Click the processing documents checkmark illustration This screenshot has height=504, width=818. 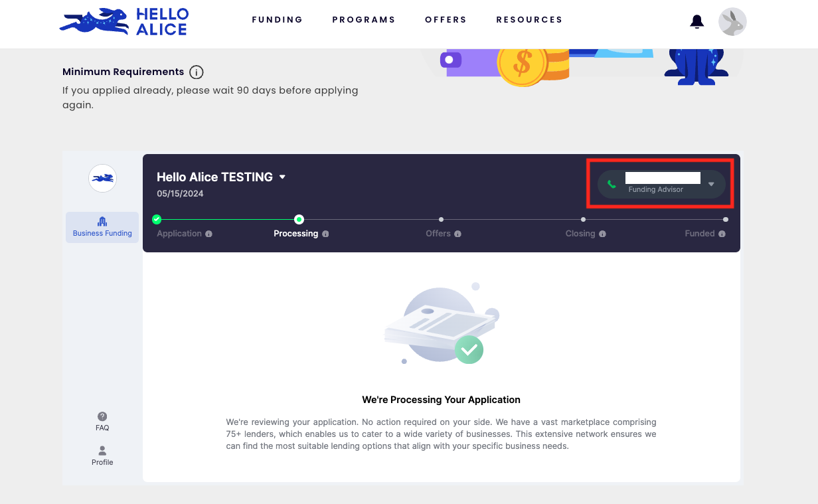click(441, 325)
